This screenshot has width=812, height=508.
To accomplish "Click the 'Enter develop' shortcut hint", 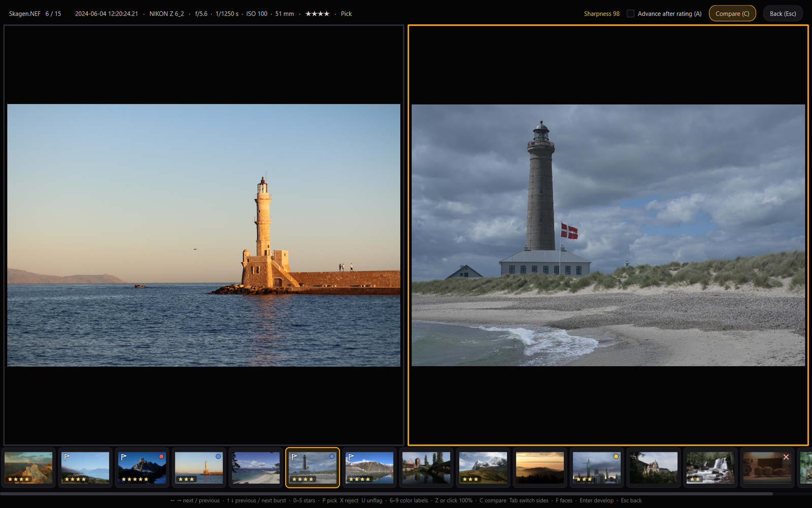I will pos(596,500).
